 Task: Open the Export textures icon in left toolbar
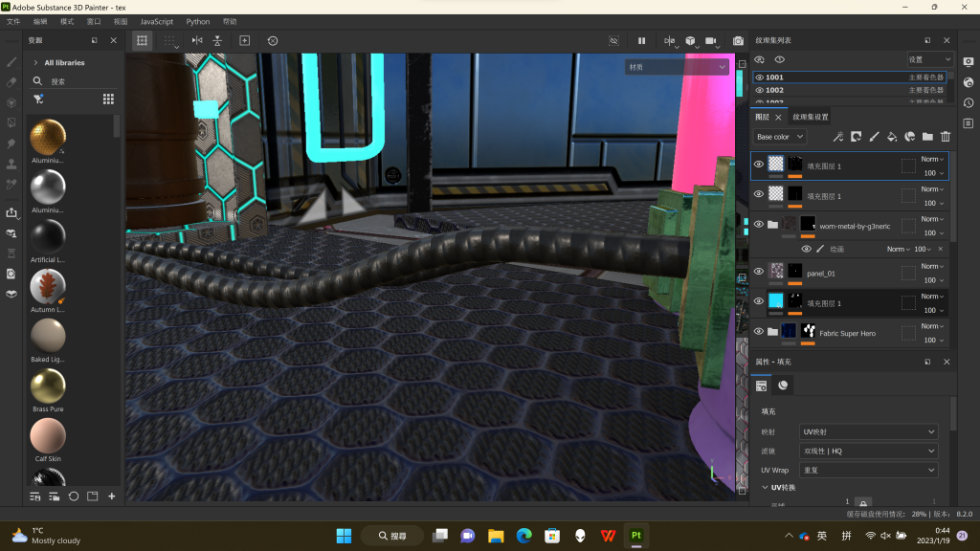pyautogui.click(x=11, y=213)
